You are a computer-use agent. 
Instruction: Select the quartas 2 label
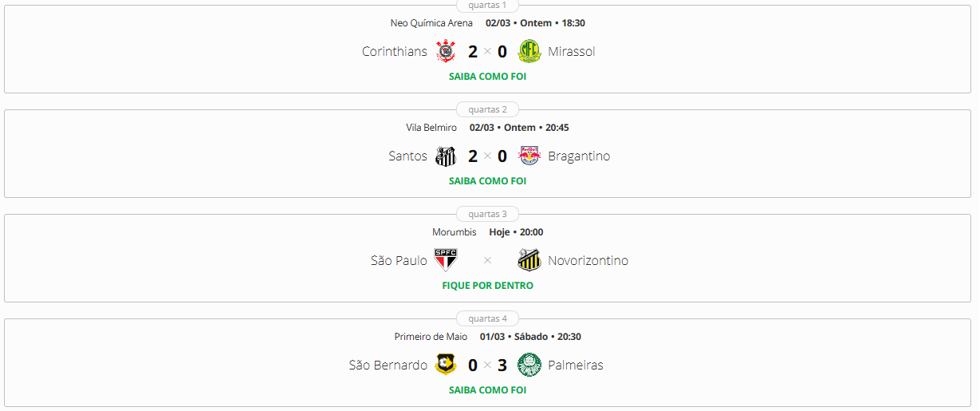coord(487,109)
